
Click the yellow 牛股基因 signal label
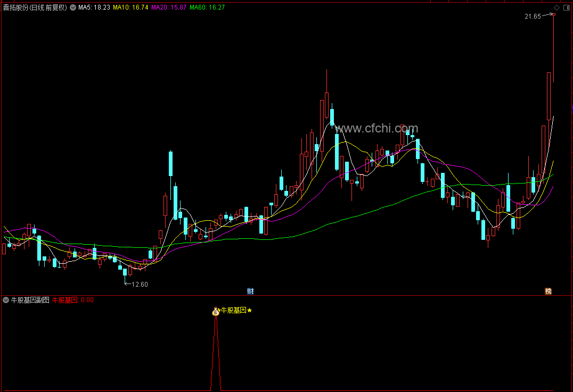click(x=233, y=310)
